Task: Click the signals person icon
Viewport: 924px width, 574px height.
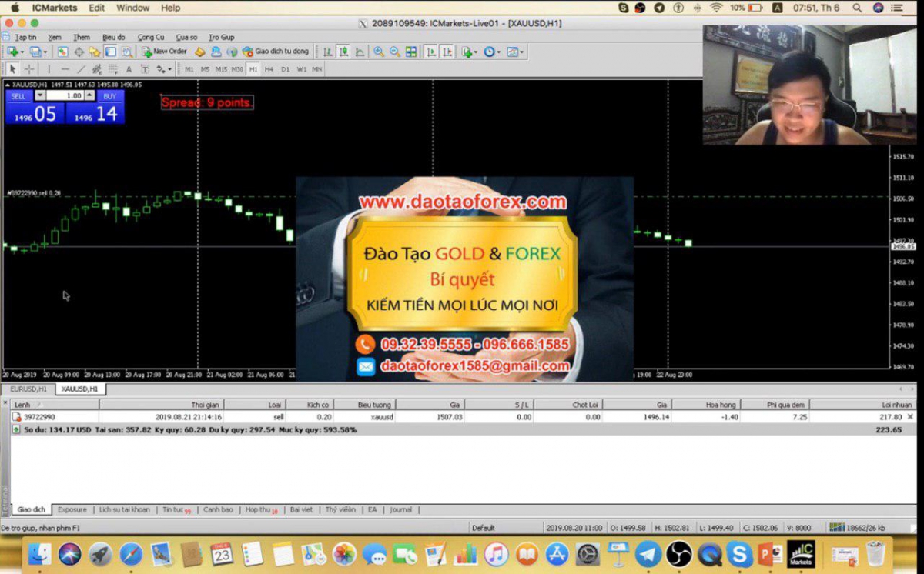Action: [216, 52]
